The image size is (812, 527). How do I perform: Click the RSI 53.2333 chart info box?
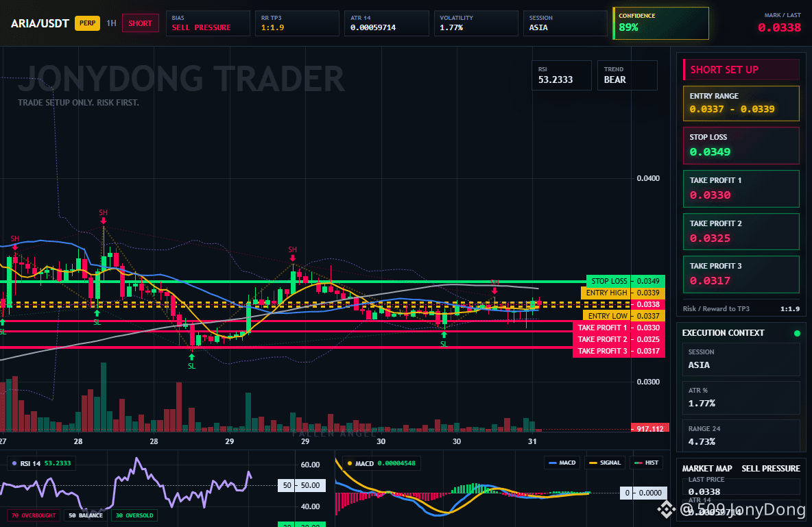pyautogui.click(x=562, y=75)
